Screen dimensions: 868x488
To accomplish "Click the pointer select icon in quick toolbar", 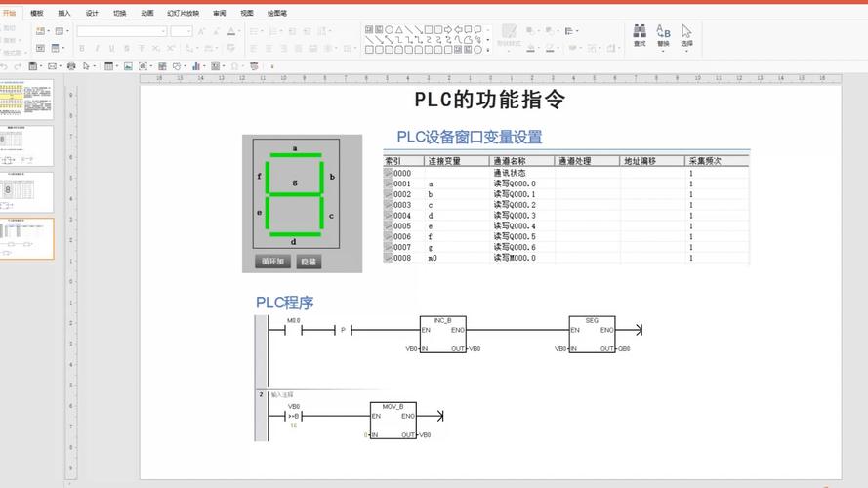I will pos(86,66).
